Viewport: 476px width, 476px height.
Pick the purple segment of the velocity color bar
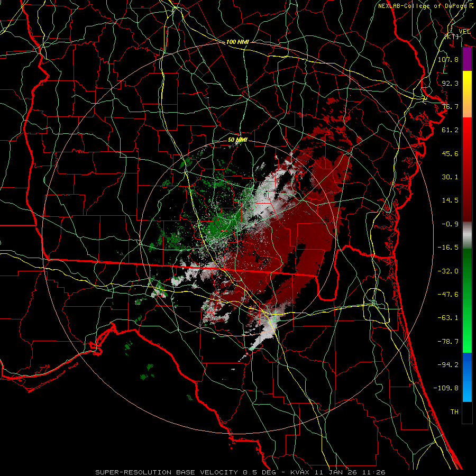tap(467, 59)
